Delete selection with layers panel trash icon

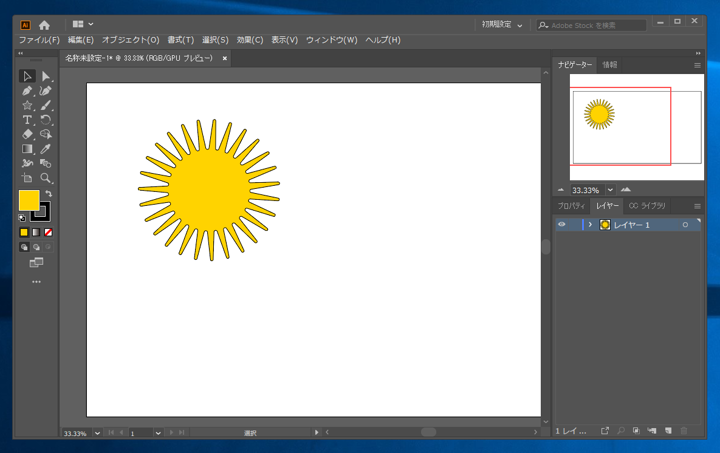click(684, 431)
